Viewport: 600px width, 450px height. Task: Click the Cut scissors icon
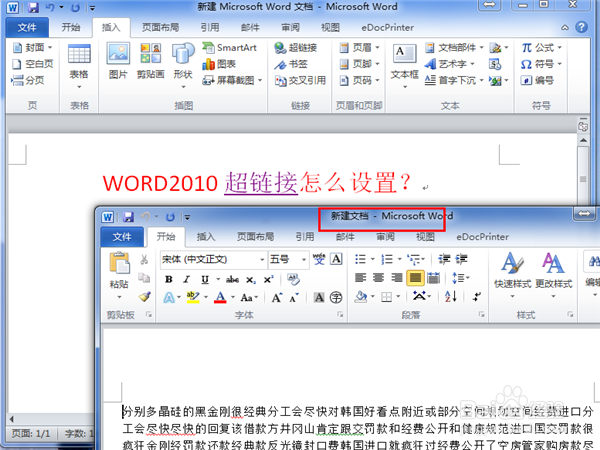pos(144,259)
